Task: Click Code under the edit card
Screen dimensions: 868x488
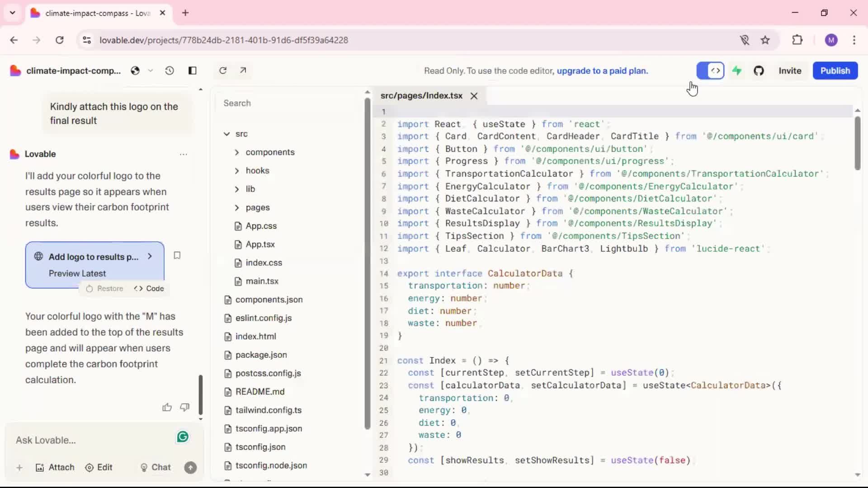Action: point(149,288)
